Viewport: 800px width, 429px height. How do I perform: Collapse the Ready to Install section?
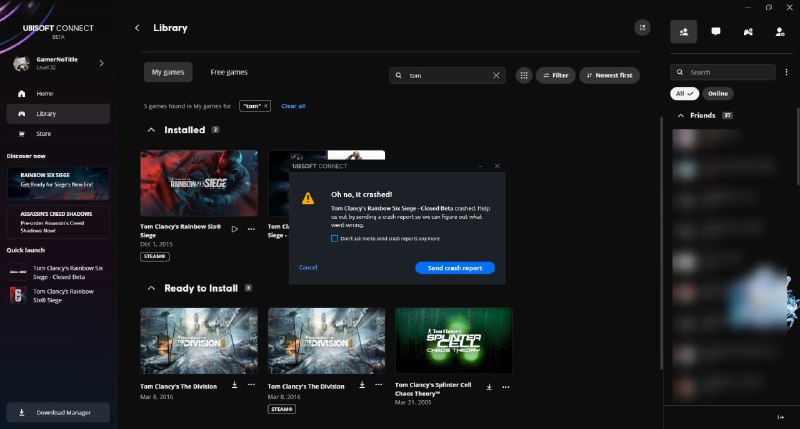click(151, 288)
